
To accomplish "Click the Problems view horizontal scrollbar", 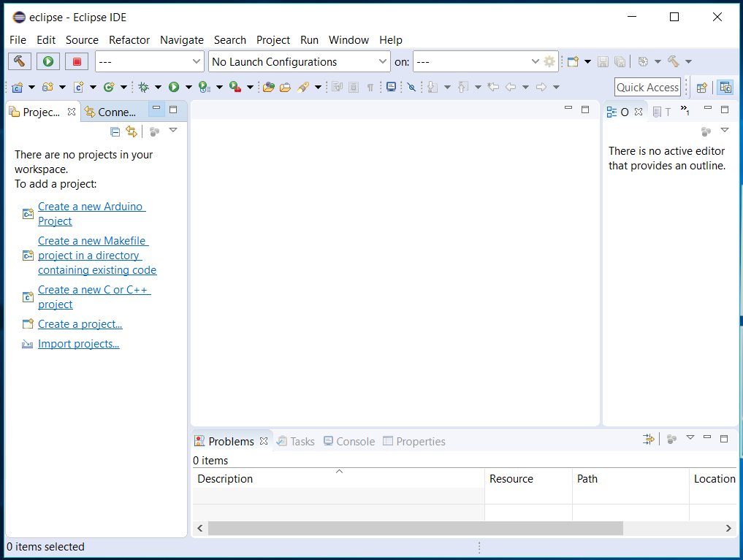I will (415, 529).
